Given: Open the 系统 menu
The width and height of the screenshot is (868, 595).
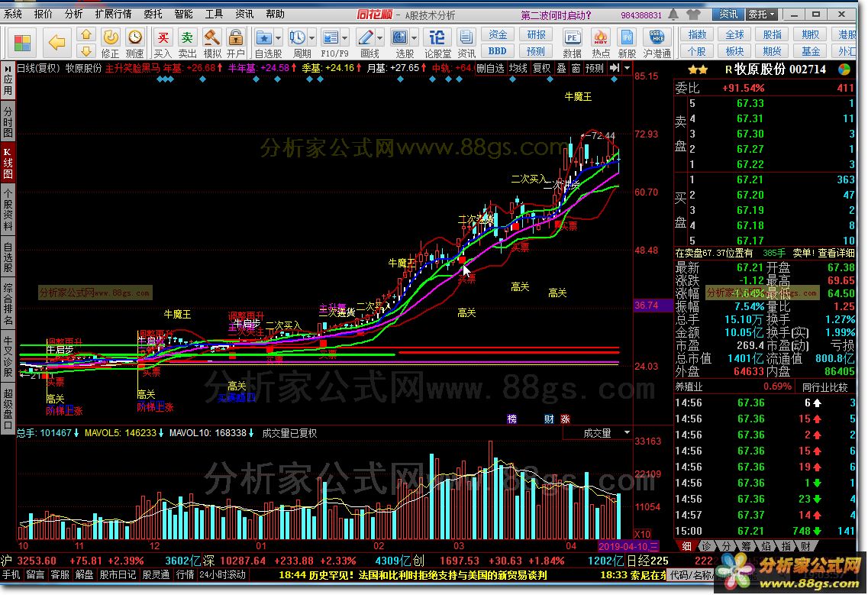Looking at the screenshot, I should tap(13, 14).
